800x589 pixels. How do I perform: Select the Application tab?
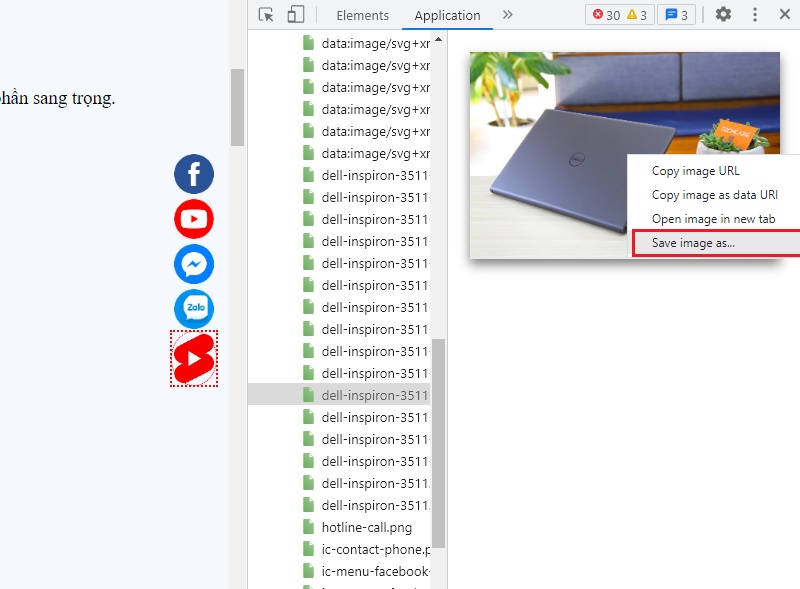point(447,15)
